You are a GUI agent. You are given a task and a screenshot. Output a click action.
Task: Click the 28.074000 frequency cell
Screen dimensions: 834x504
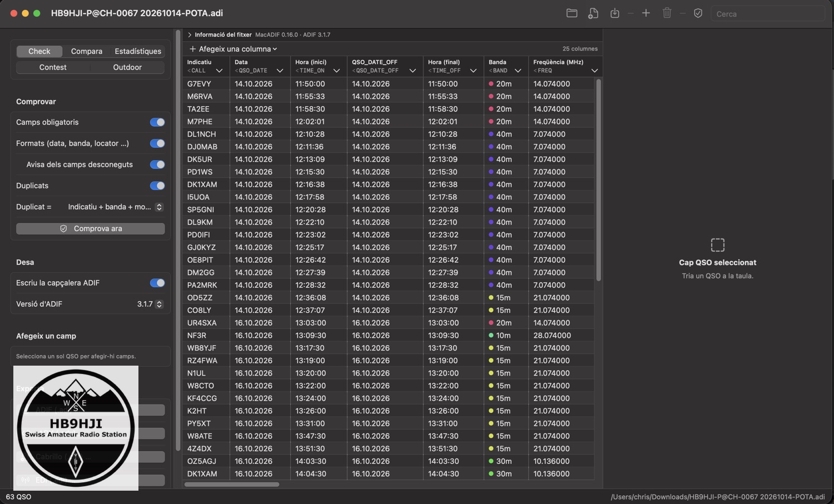point(552,336)
